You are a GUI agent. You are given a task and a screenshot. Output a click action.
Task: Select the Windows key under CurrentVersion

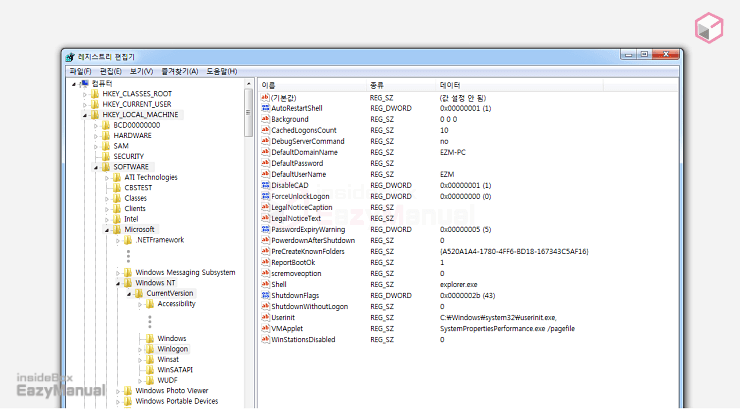coord(172,339)
